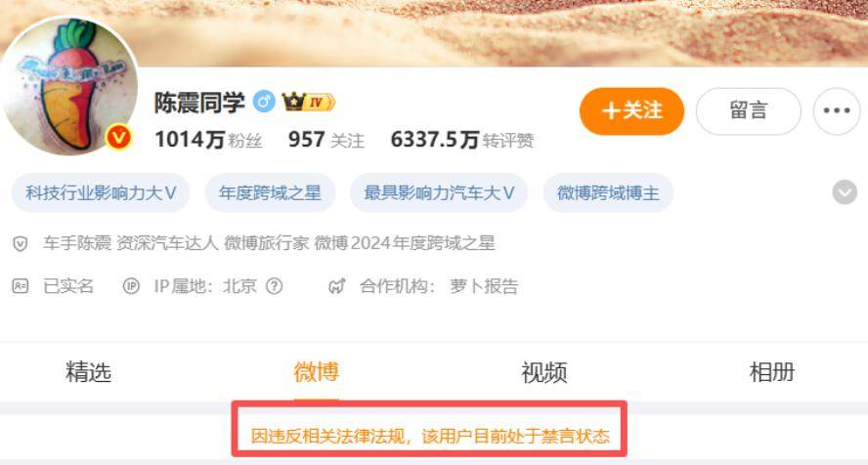Click the 最具影响力汽车大V tag
The height and width of the screenshot is (465, 868).
439,193
